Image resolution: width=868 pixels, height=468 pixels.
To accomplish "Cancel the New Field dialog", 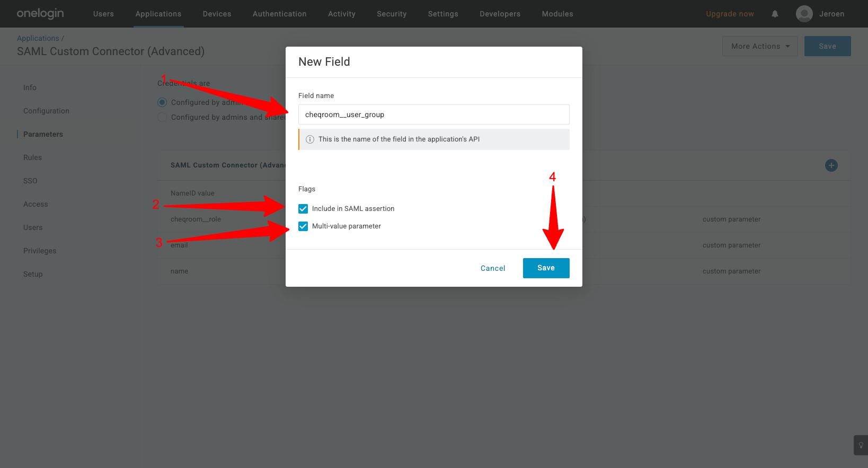I will click(x=492, y=268).
